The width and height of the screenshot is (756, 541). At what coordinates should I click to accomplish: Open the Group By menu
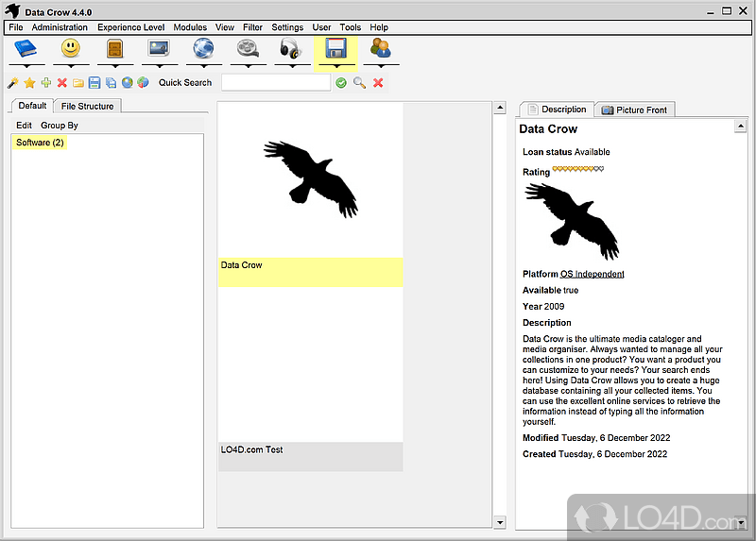(x=60, y=126)
